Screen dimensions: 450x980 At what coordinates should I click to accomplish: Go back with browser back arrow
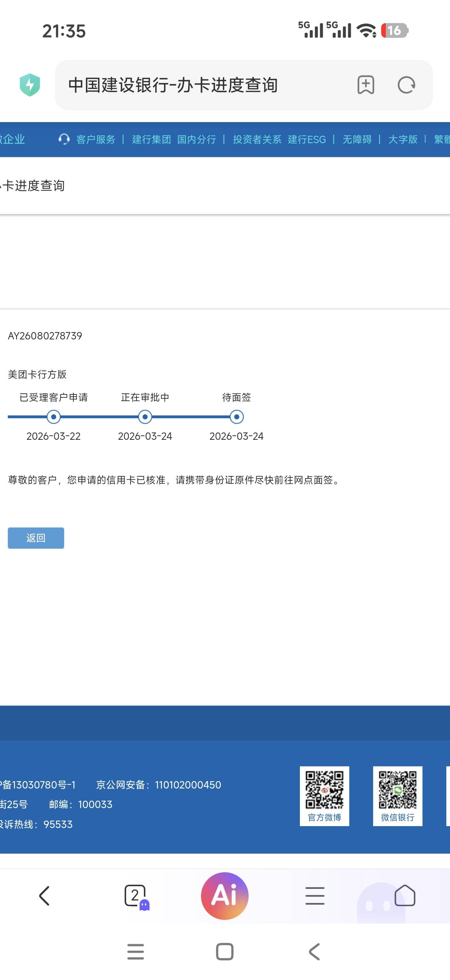[x=45, y=896]
